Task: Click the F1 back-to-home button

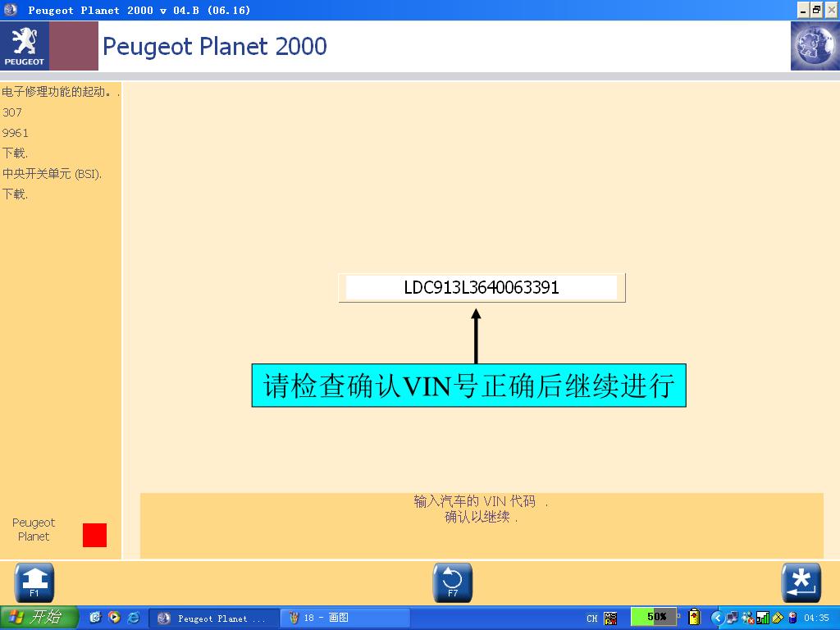Action: click(34, 582)
